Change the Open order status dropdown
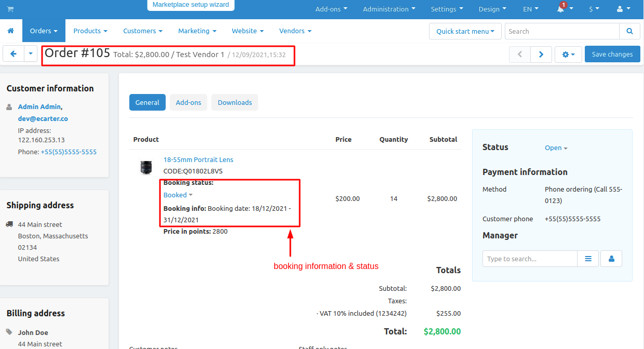This screenshot has width=644, height=349. (556, 148)
